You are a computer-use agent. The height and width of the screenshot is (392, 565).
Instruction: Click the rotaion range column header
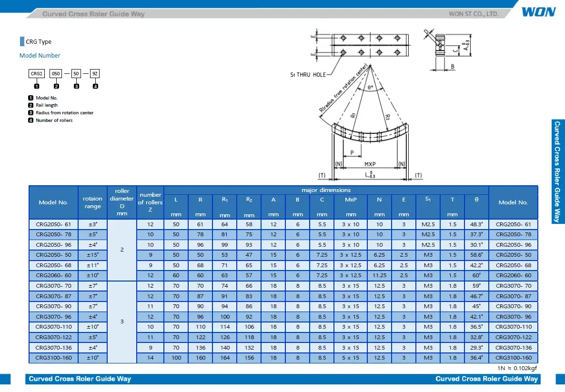pos(92,202)
